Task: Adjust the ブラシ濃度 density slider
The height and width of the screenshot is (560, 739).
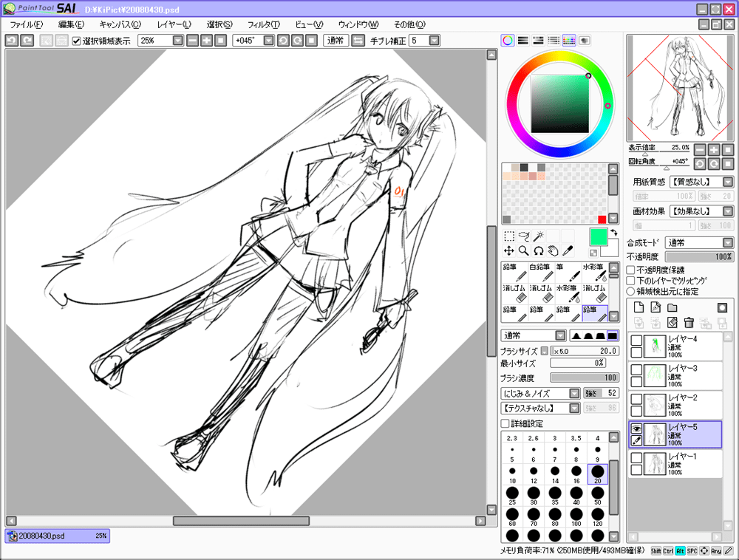Action: (585, 378)
